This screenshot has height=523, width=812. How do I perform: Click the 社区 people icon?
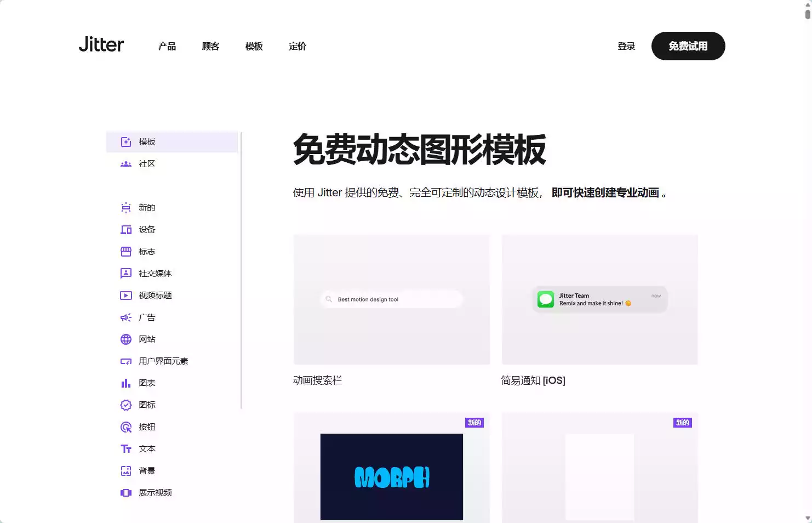(126, 164)
